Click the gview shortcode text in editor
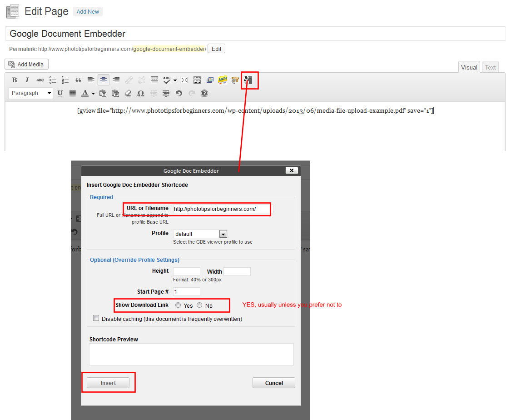Screen dimensions: 506x420 [x=256, y=111]
